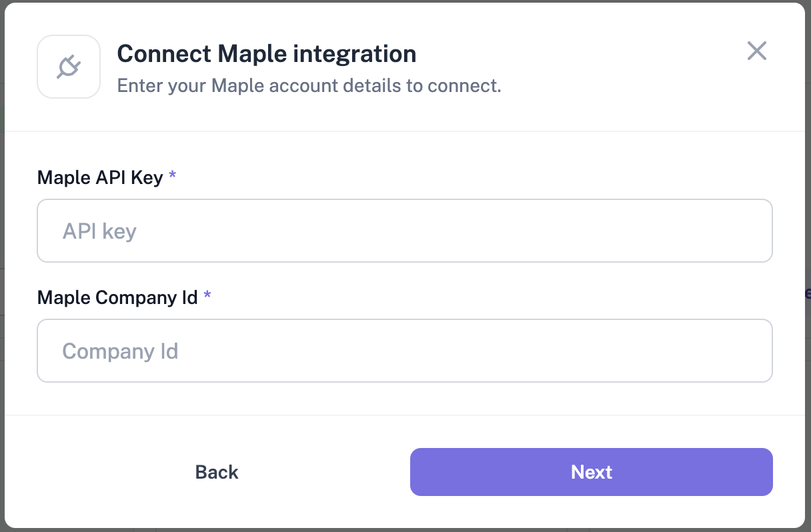Click the integration connector icon box
811x532 pixels.
[x=69, y=67]
